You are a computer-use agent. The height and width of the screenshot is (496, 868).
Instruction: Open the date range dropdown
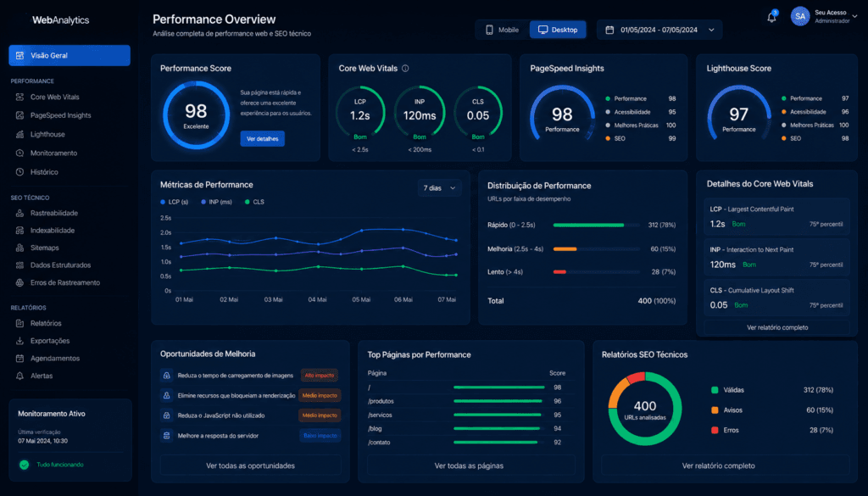pos(659,30)
